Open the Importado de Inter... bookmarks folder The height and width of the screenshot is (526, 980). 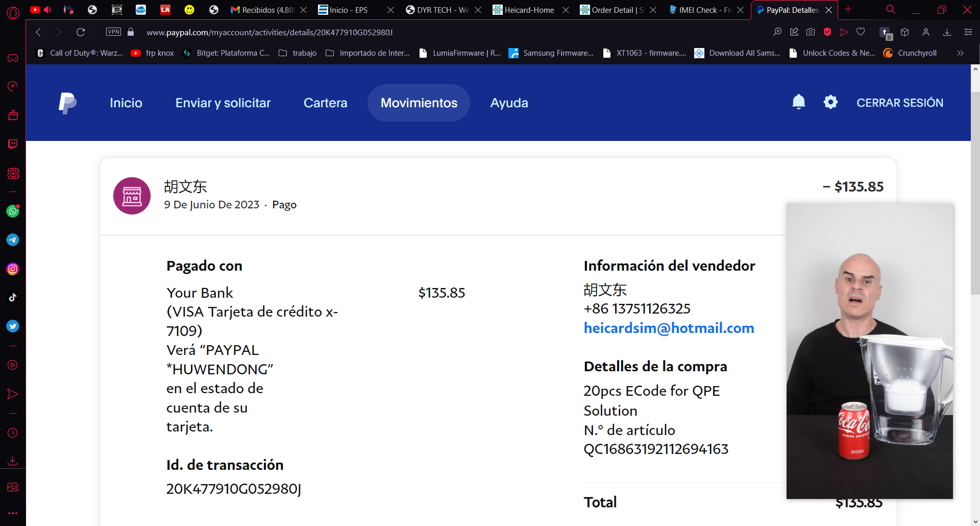coord(367,53)
